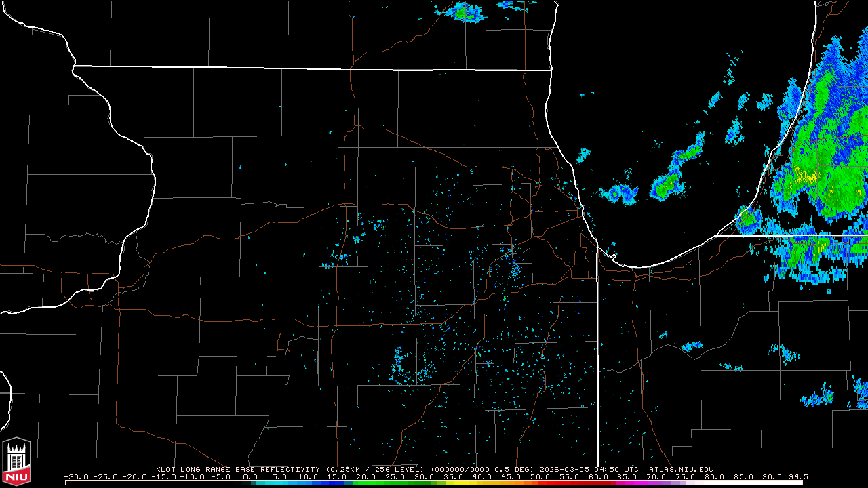Click the 40.0 scale label
This screenshot has width=868, height=488.
coord(482,476)
